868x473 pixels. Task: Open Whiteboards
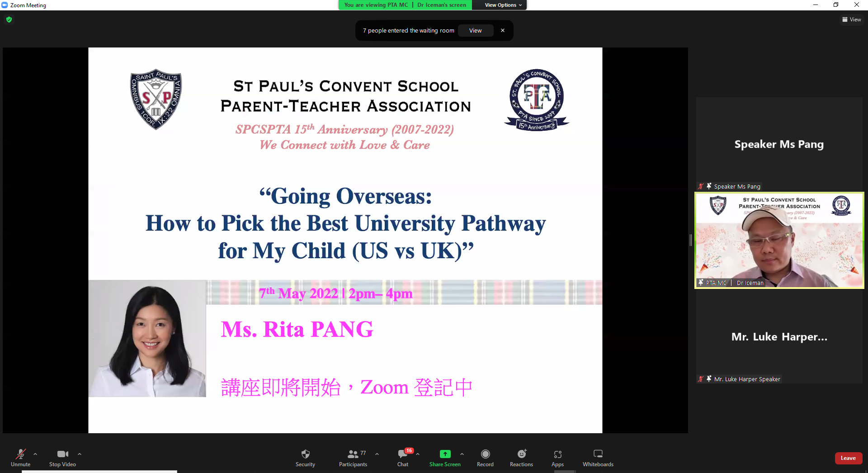tap(598, 457)
